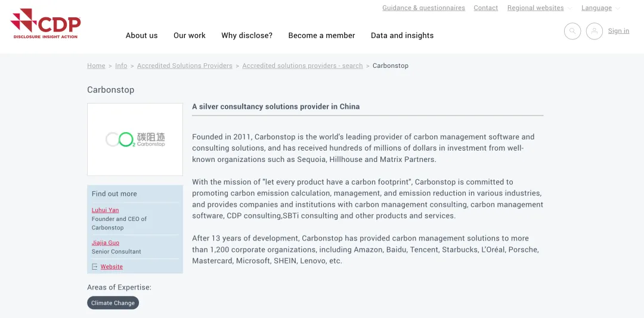Viewport: 644px width, 318px height.
Task: Click the user profile icon
Action: 595,31
